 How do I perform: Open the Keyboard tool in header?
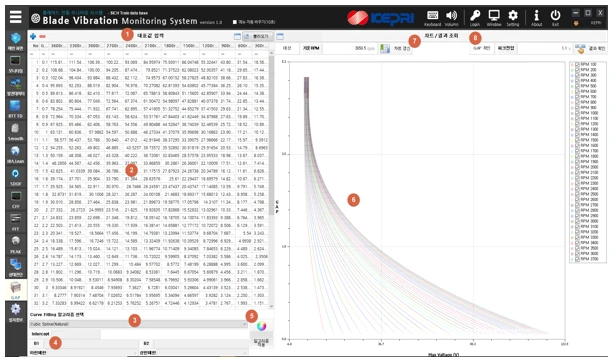pos(432,18)
